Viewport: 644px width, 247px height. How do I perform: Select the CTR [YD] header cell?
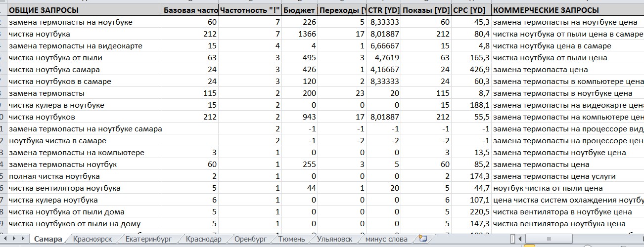pos(384,10)
